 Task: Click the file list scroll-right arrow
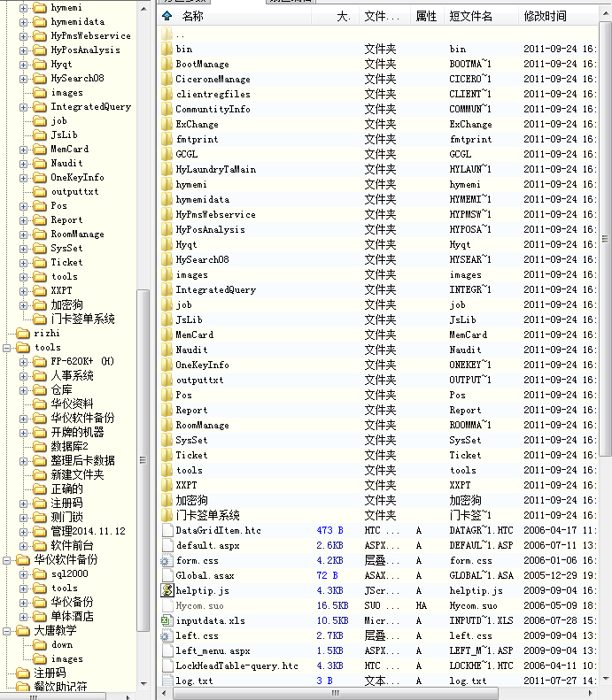pos(591,693)
